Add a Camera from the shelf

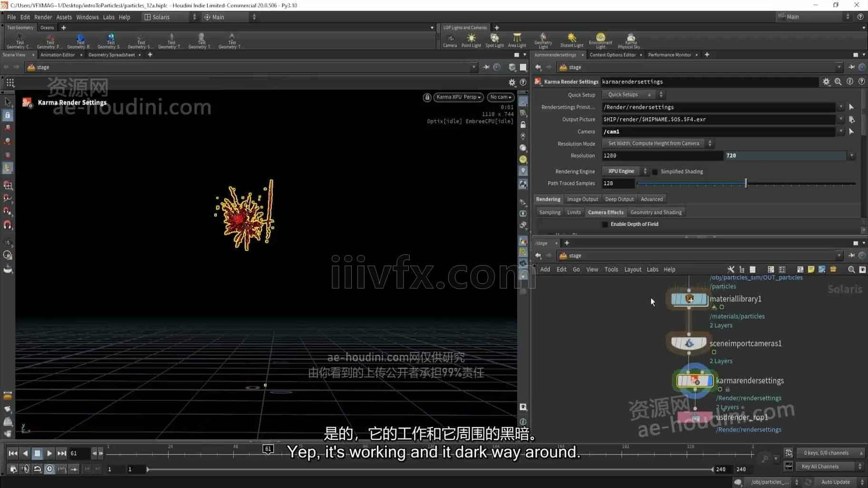450,40
